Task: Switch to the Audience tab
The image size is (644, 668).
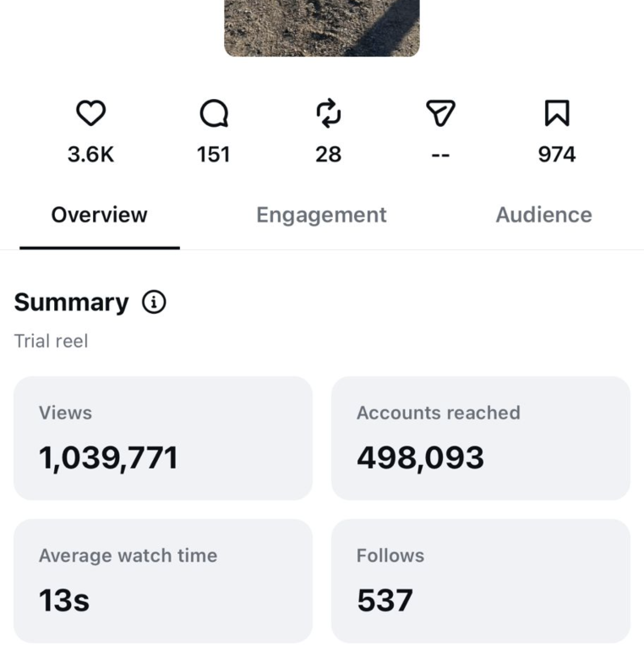Action: pos(544,215)
